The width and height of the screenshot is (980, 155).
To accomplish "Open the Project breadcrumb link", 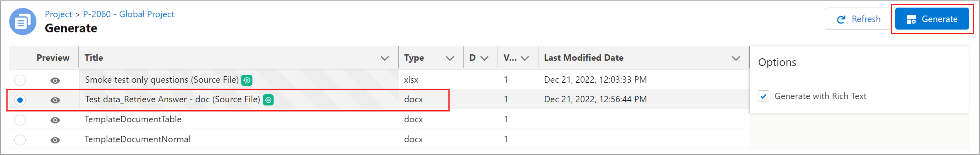I will [58, 14].
